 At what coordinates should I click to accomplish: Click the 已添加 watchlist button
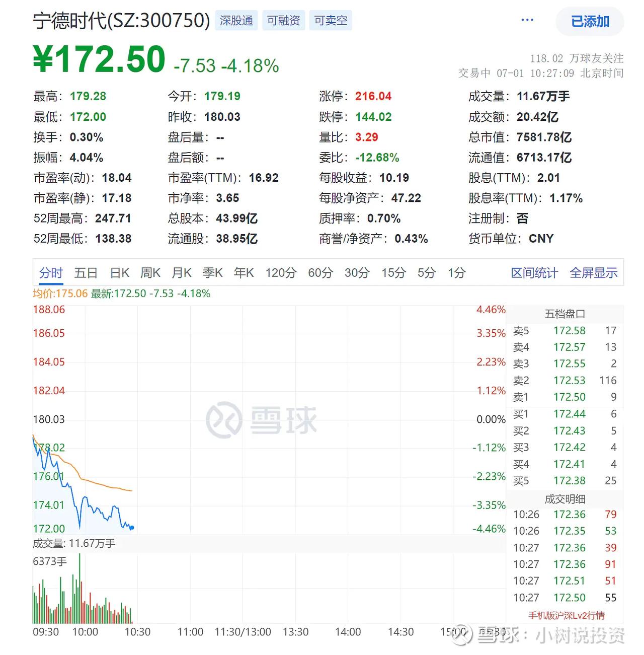(590, 21)
